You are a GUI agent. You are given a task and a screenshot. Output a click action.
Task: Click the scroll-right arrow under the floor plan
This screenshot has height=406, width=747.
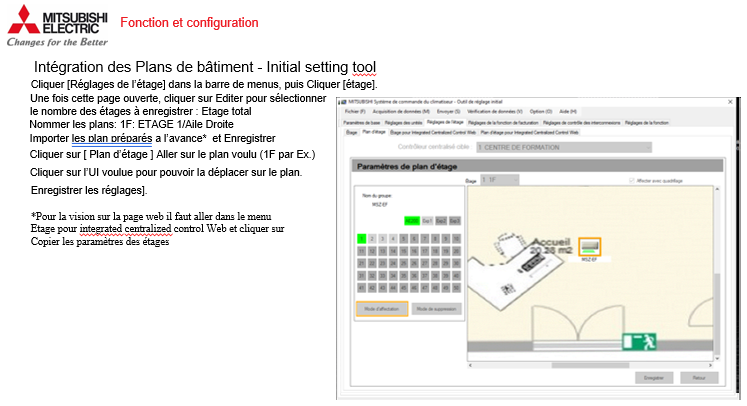point(710,365)
